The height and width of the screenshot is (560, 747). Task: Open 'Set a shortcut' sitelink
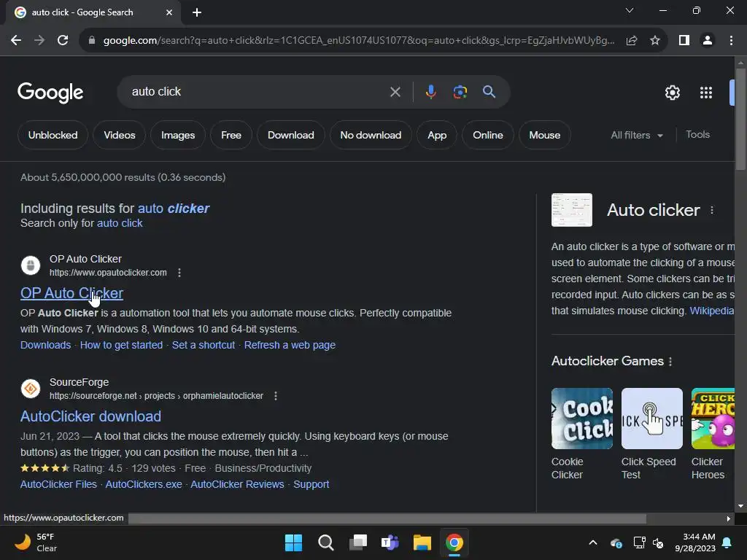[x=204, y=345]
